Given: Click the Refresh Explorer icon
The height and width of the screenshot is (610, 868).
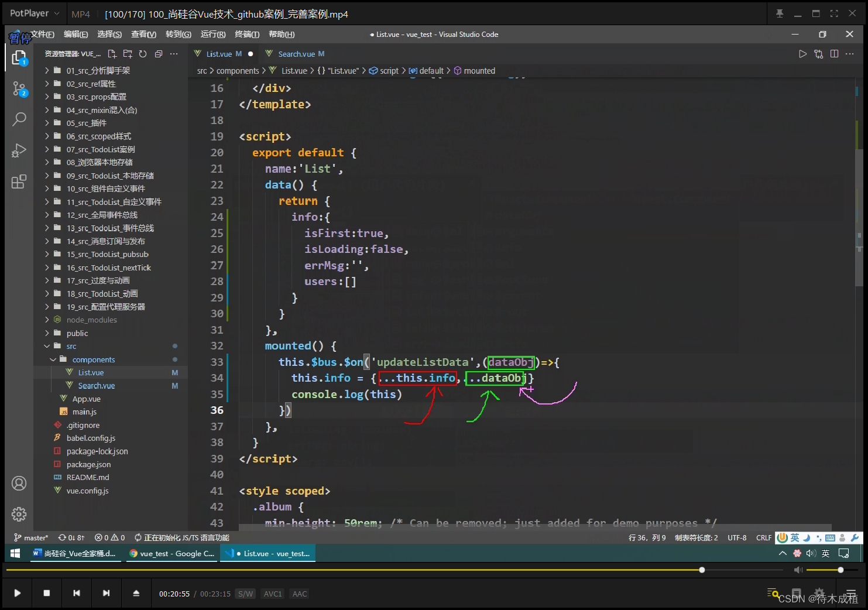Looking at the screenshot, I should tap(143, 54).
